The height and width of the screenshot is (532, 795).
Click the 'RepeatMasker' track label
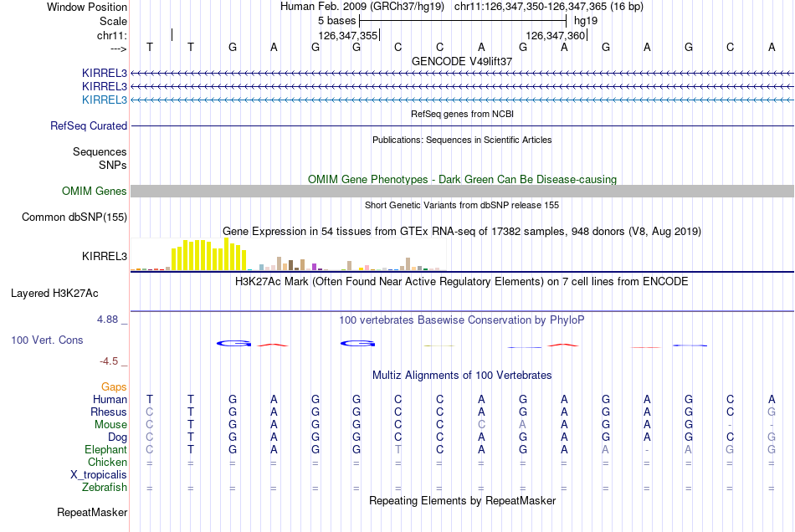(x=92, y=513)
